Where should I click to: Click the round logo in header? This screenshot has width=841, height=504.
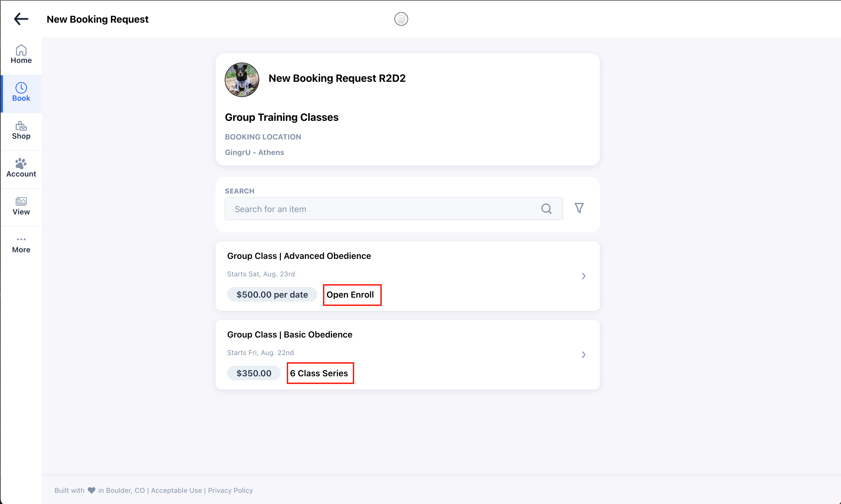[401, 19]
